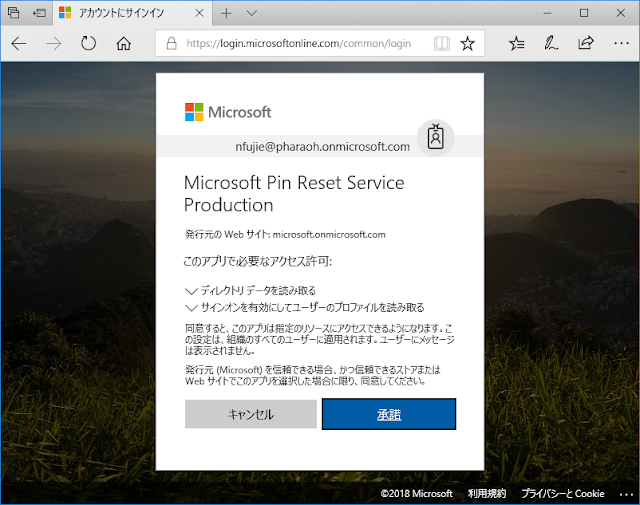Minimize the browser window
The height and width of the screenshot is (505, 640).
547,13
